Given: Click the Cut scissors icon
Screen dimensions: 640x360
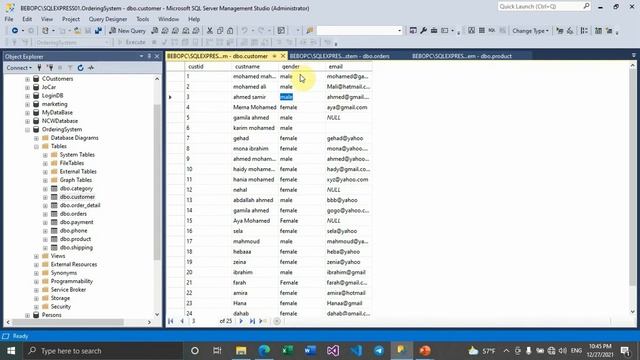Looking at the screenshot, I should 210,31.
